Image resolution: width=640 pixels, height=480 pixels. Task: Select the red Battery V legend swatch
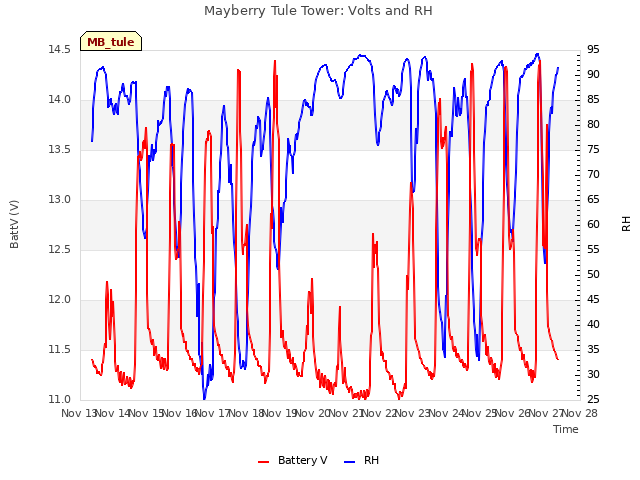click(x=264, y=461)
